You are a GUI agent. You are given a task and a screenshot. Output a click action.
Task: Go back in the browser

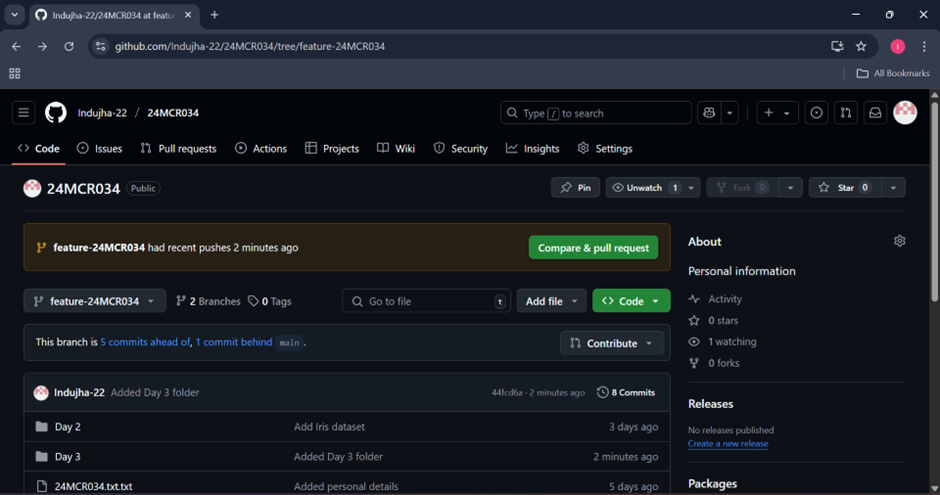tap(16, 46)
